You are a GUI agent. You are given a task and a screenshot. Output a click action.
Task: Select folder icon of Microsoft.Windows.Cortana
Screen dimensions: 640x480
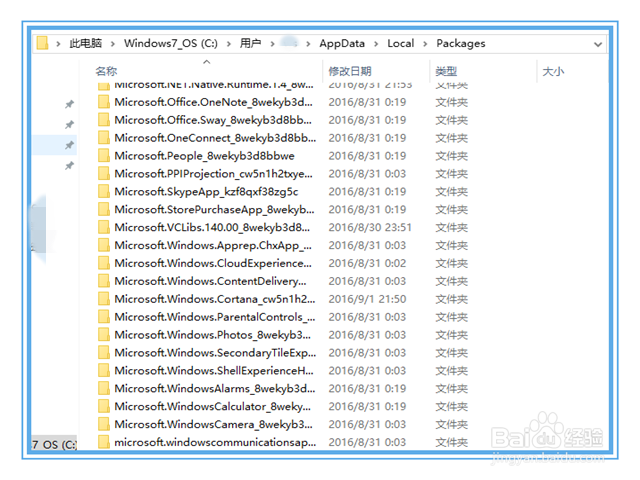104,299
